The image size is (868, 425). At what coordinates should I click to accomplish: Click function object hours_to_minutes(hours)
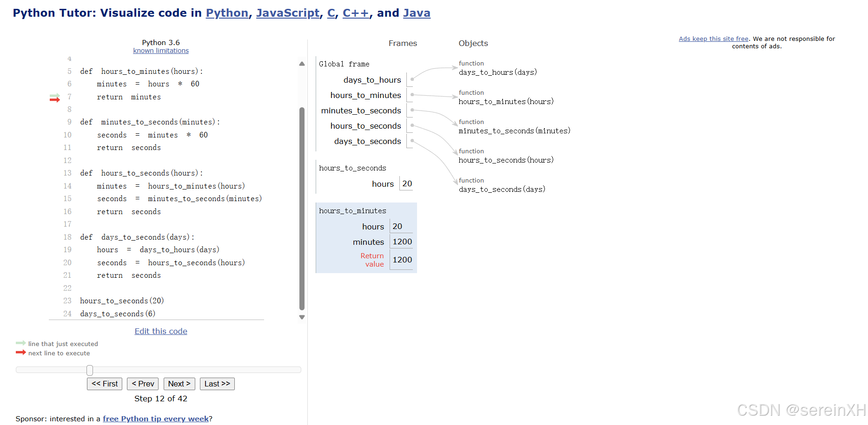pyautogui.click(x=506, y=102)
